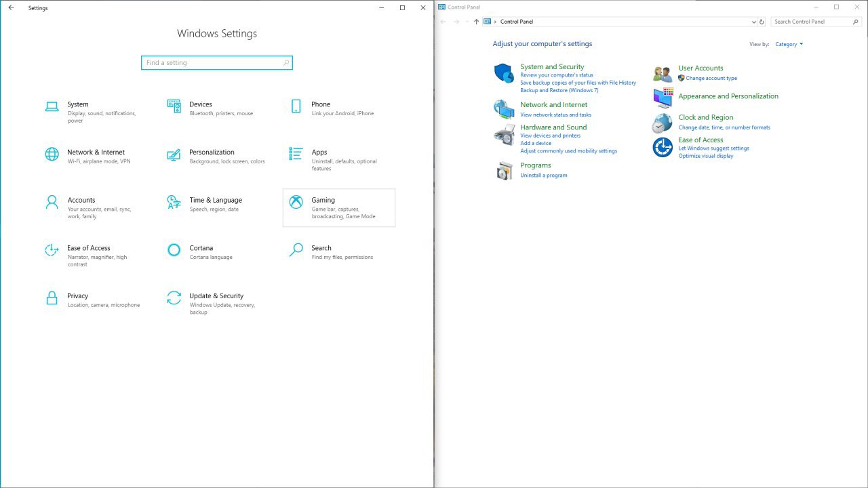Open Network and Internet heading in Control Panel

pos(553,104)
